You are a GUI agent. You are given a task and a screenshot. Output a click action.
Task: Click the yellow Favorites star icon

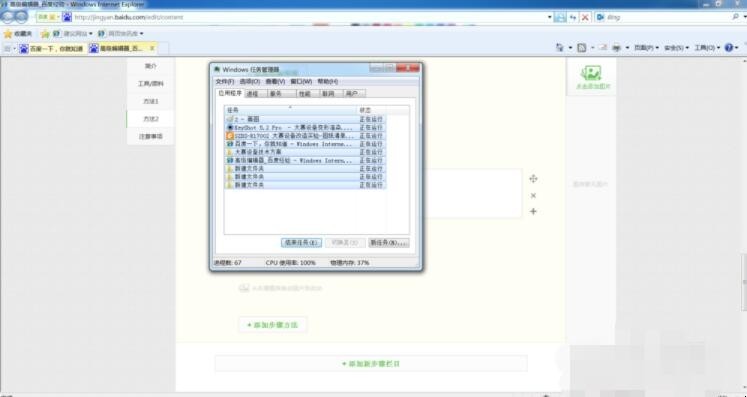[8, 33]
